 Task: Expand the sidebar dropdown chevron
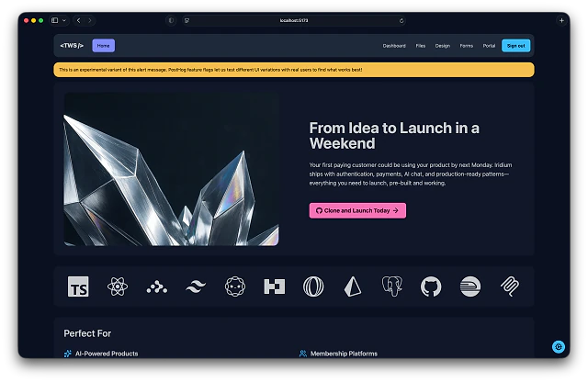tap(64, 20)
